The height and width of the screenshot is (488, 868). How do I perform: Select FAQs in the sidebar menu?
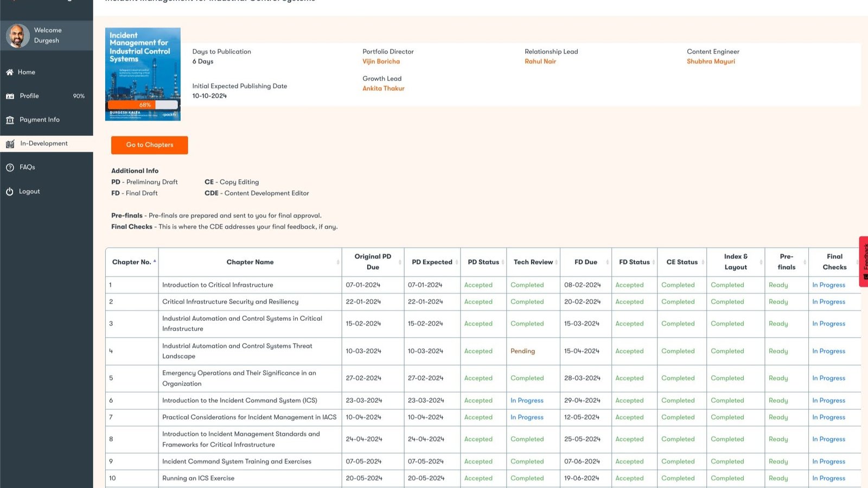27,168
